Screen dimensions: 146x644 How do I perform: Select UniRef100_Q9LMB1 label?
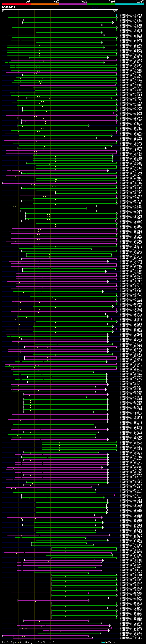pyautogui.click(x=131, y=156)
